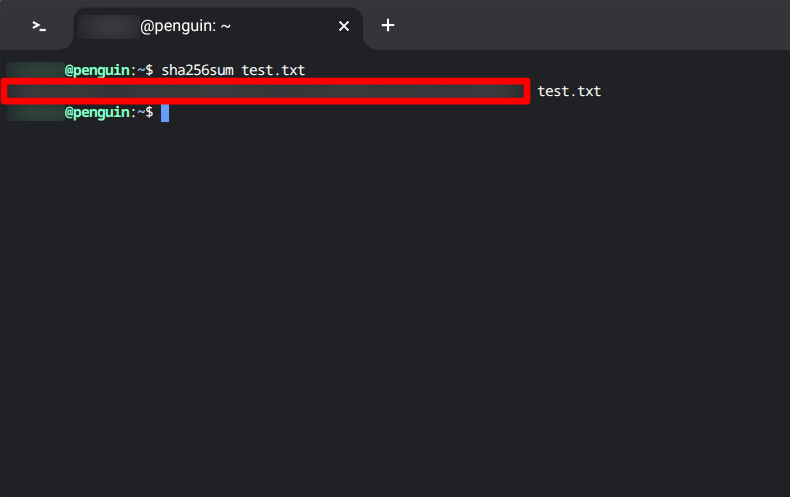
Task: Click the ~$ symbol on the first prompt
Action: pos(145,70)
